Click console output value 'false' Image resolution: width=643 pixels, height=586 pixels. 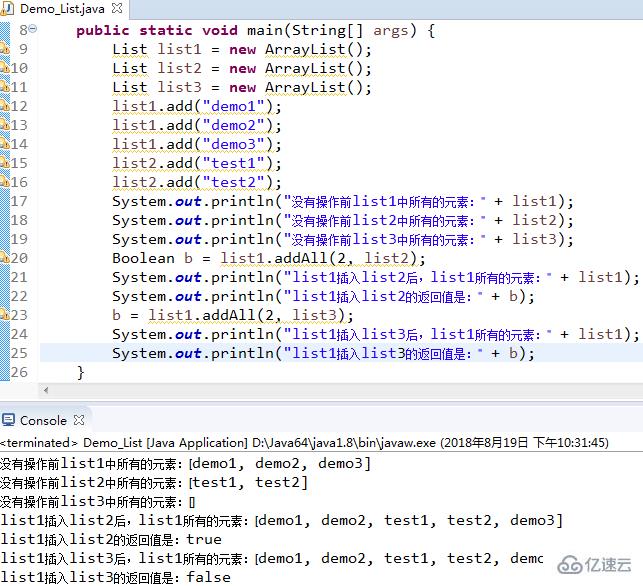(x=208, y=577)
